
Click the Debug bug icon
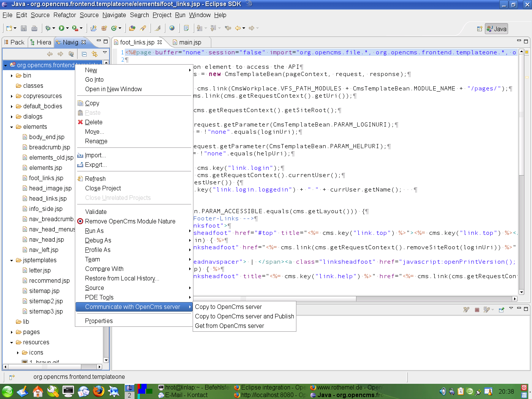pos(48,28)
